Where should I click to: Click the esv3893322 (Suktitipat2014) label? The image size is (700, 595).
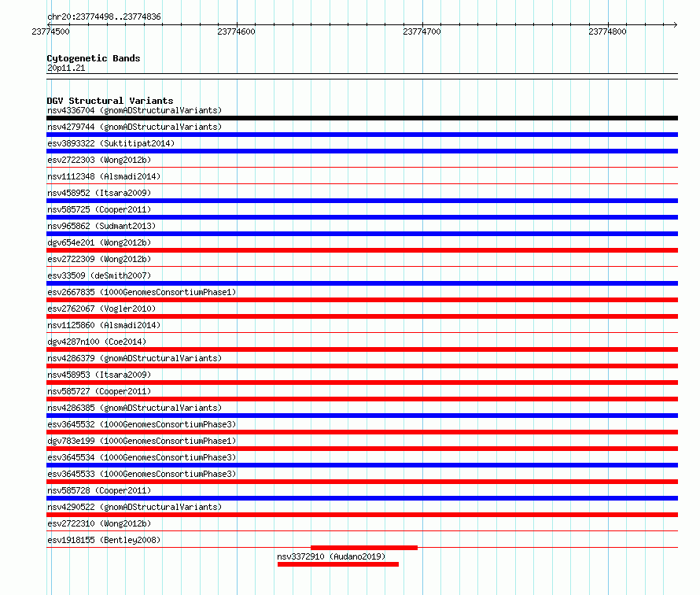[x=111, y=143]
